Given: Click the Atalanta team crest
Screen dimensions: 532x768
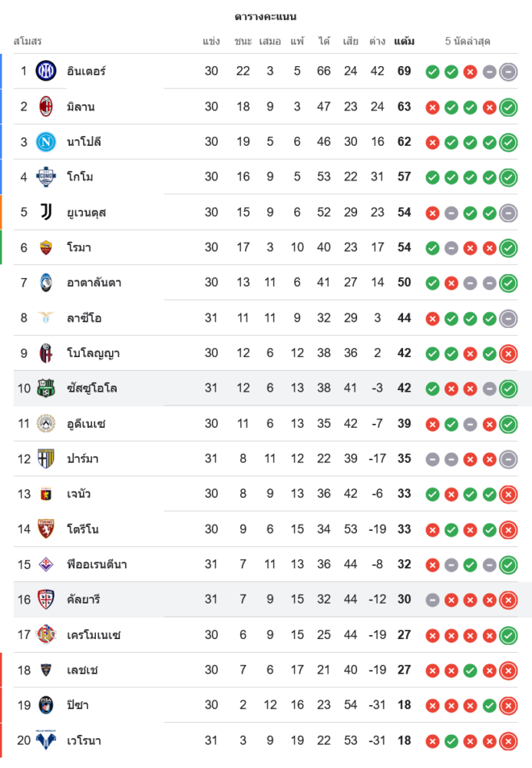Looking at the screenshot, I should 46,283.
